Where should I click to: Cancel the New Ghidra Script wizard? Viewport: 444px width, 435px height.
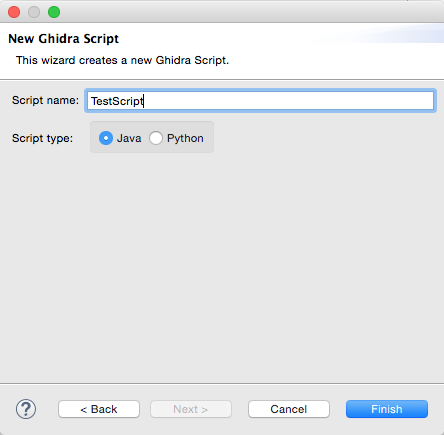click(x=289, y=409)
